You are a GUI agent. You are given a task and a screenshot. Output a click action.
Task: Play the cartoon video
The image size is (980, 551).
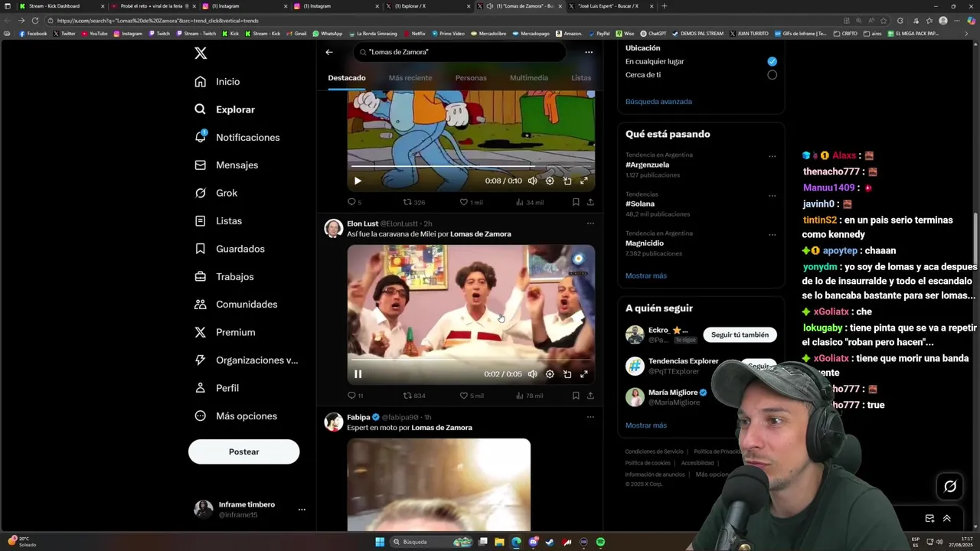coord(358,181)
